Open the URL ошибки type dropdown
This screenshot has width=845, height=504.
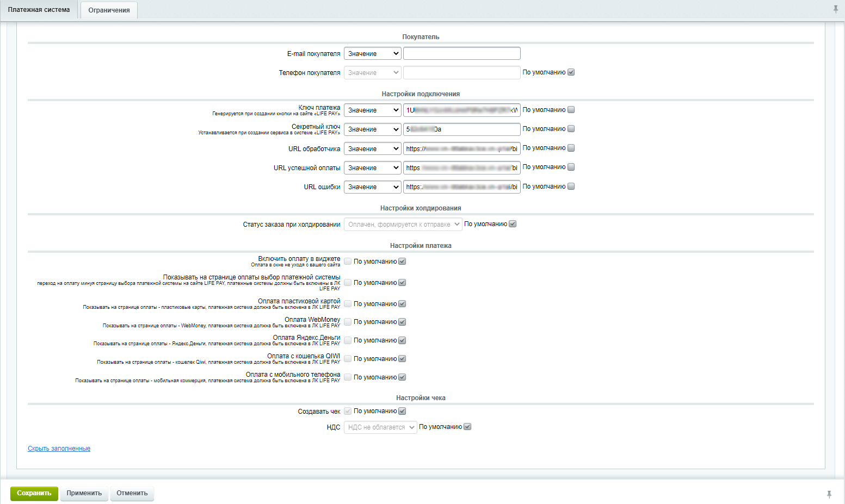click(372, 187)
